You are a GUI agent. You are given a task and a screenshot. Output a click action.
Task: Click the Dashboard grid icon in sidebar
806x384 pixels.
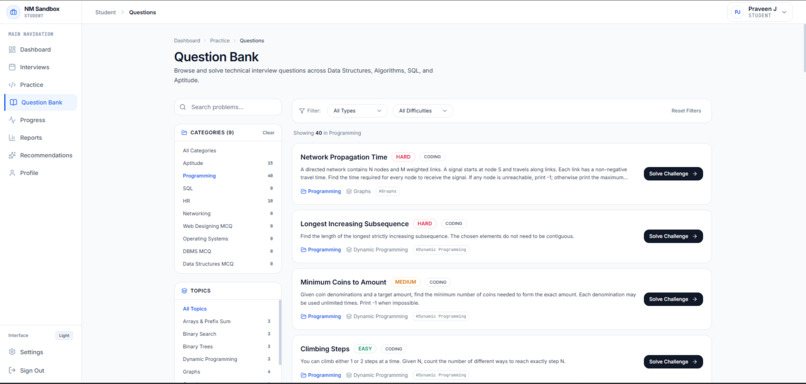coord(12,50)
